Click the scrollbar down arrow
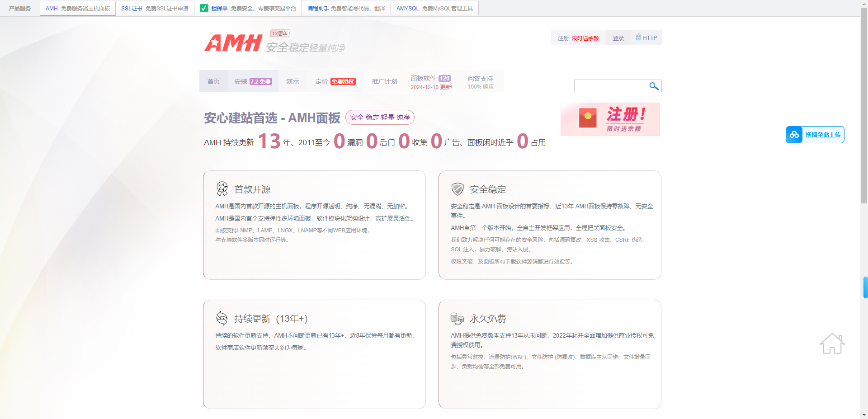 [x=864, y=415]
